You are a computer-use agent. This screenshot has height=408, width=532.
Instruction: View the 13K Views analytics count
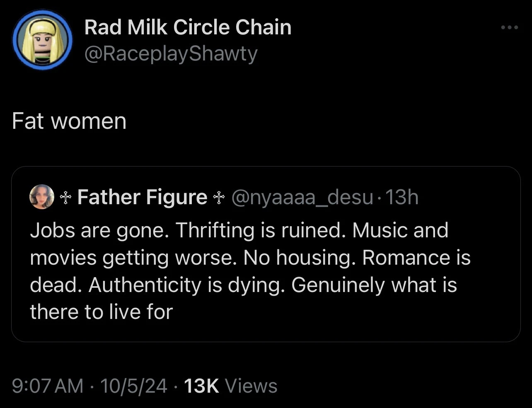(x=230, y=386)
